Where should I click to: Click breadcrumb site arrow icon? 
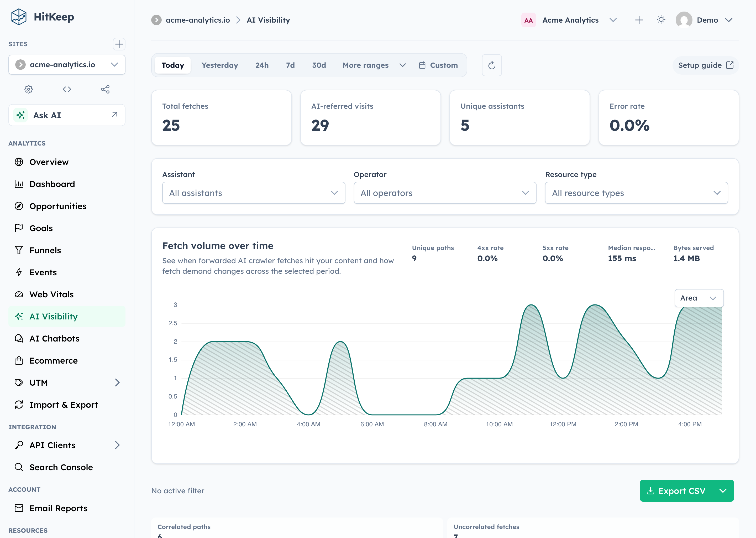[x=156, y=20]
